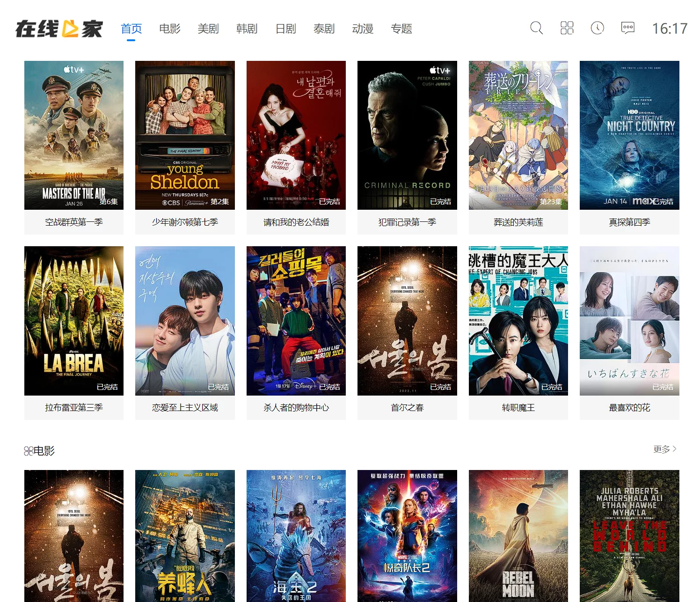
Task: Open the 动漫 navigation tab
Action: 363,29
